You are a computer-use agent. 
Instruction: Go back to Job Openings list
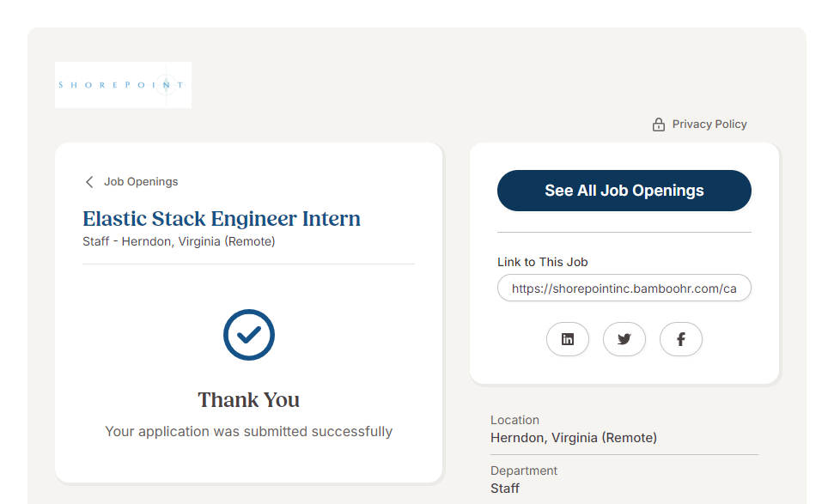tap(141, 182)
